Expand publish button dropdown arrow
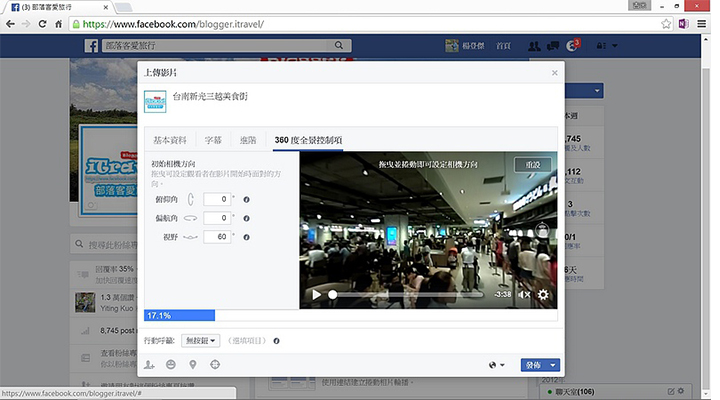The image size is (720, 400). pos(553,365)
